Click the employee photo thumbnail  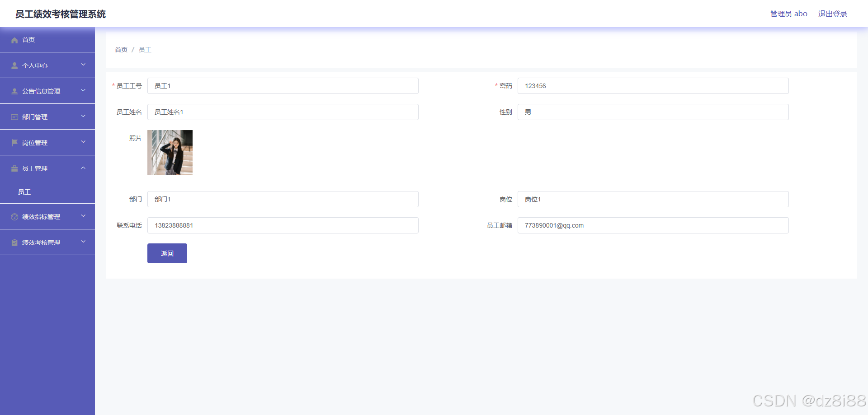[x=170, y=152]
